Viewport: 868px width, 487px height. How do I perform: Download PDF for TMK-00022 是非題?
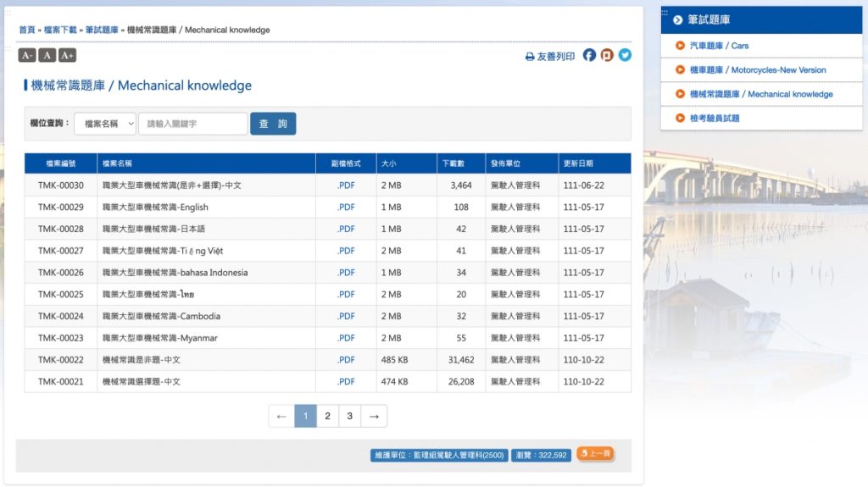pos(346,360)
